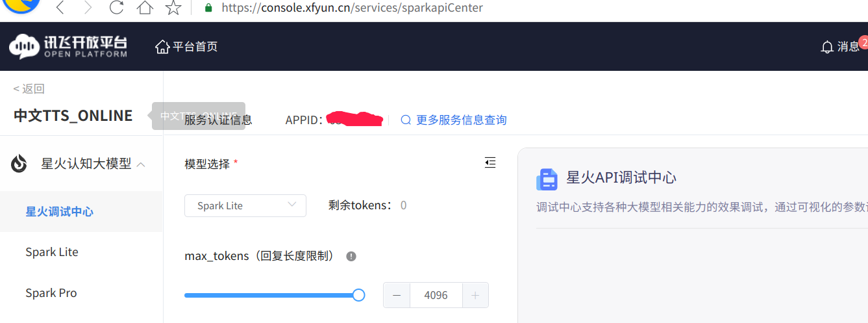Click the 剩余tokens value
Viewport: 868px width, 323px height.
point(404,205)
